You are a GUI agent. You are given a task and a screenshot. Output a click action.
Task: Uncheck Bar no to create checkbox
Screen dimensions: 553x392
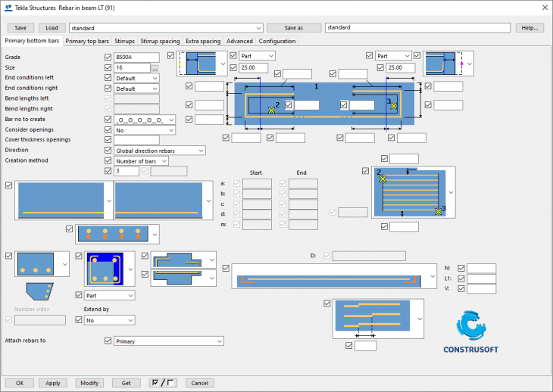[x=108, y=120]
